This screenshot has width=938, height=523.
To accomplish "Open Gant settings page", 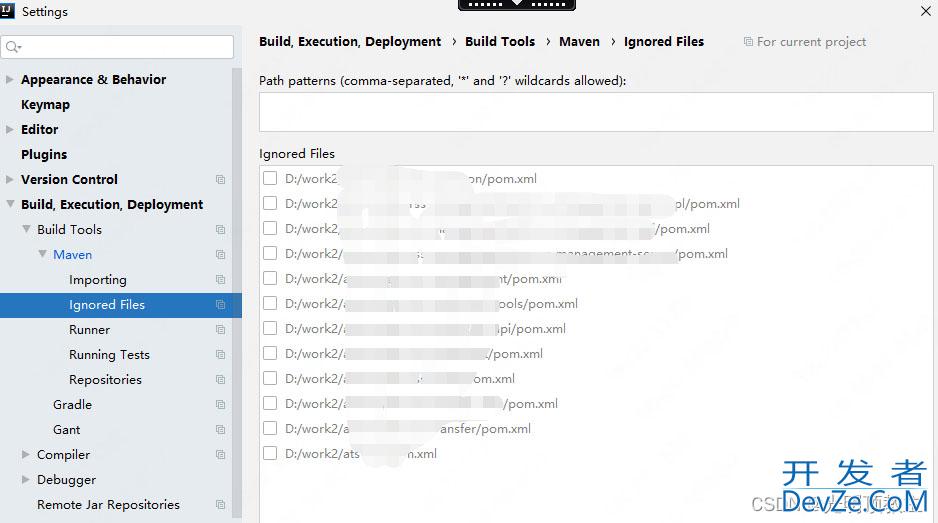I will pyautogui.click(x=66, y=430).
